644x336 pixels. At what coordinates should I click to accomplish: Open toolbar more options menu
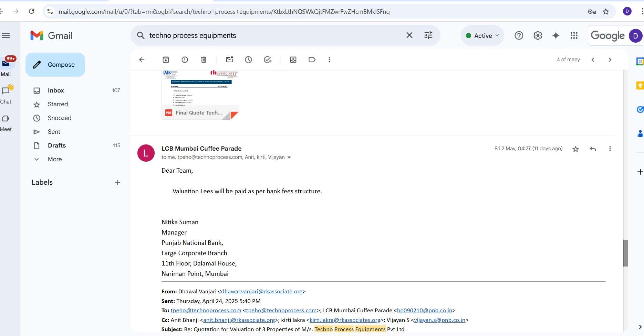(329, 59)
